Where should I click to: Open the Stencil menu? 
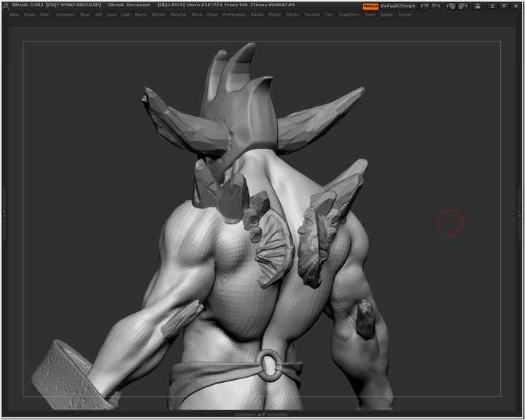coord(274,15)
